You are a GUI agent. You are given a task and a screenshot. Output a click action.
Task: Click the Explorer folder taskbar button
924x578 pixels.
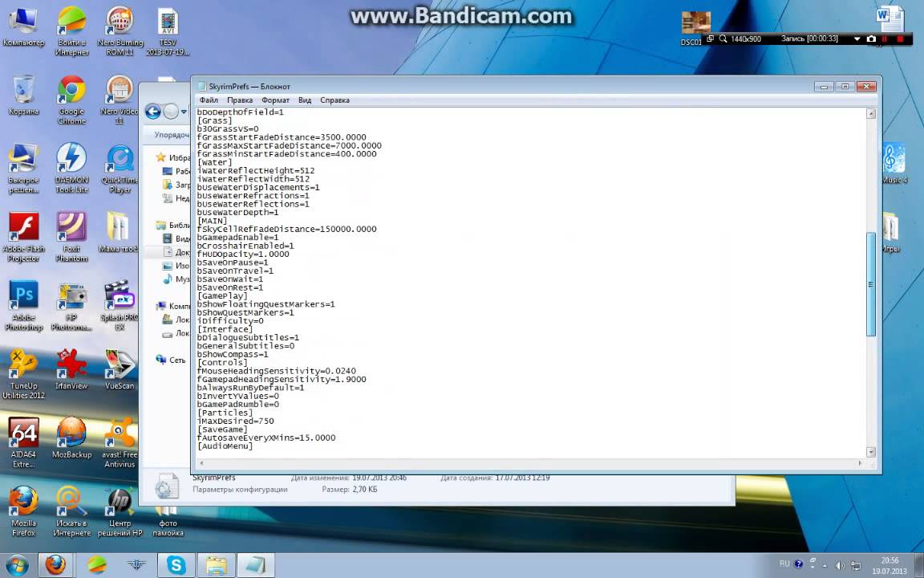pyautogui.click(x=216, y=566)
